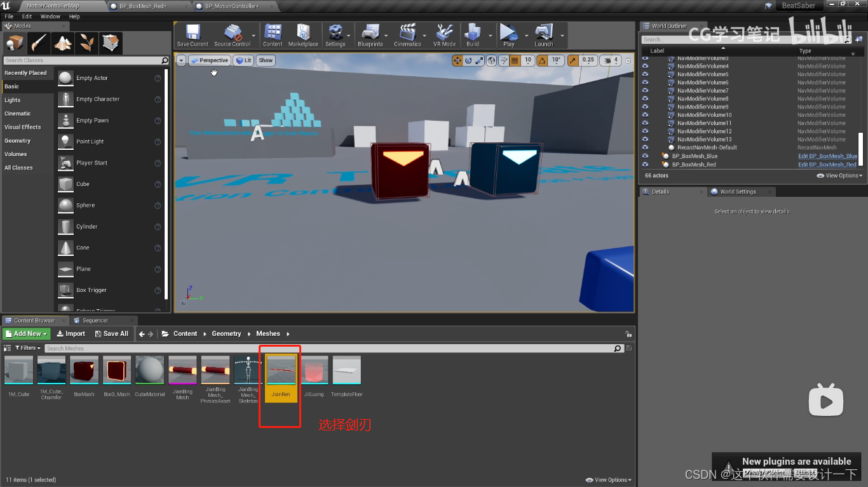Select the Foliage mode icon
Viewport: 868px width, 487px height.
[x=86, y=43]
